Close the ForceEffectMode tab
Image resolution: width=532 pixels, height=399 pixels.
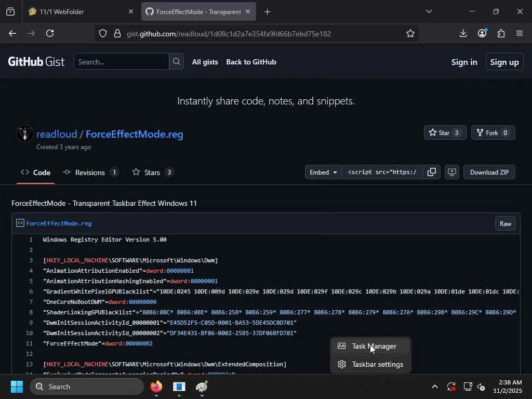(x=248, y=11)
